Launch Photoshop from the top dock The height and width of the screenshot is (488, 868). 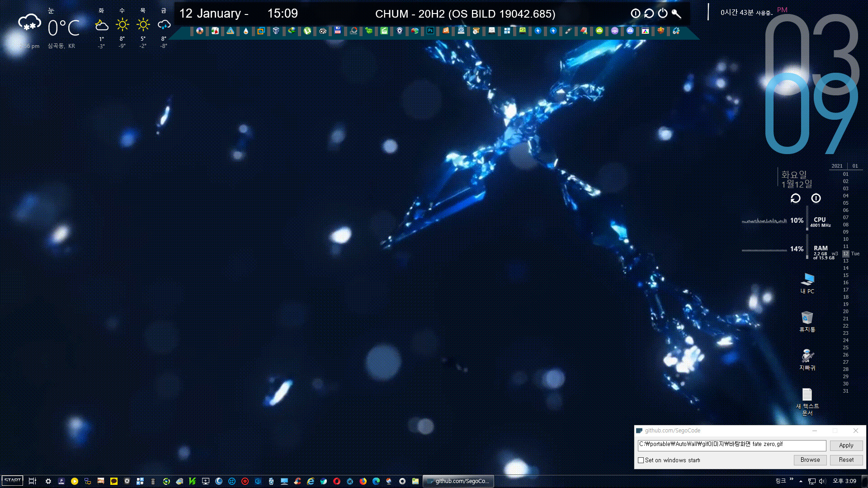coord(430,31)
